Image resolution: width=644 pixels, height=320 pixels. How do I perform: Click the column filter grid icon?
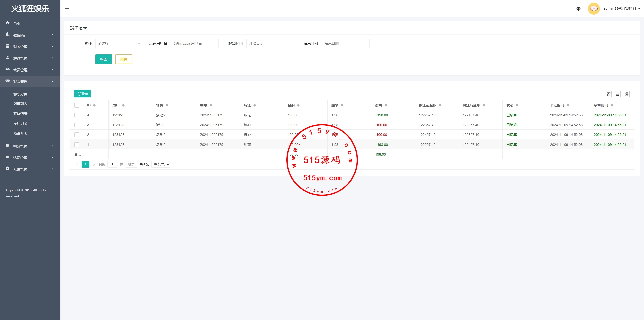[609, 94]
